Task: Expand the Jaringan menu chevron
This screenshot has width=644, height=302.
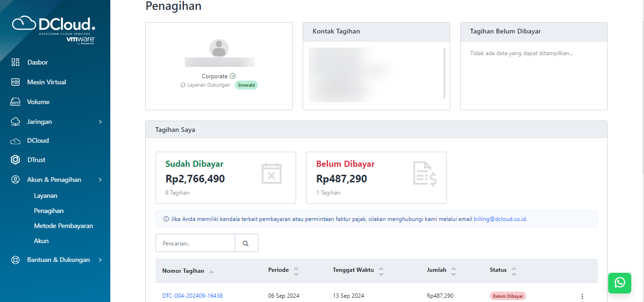Action: click(100, 121)
